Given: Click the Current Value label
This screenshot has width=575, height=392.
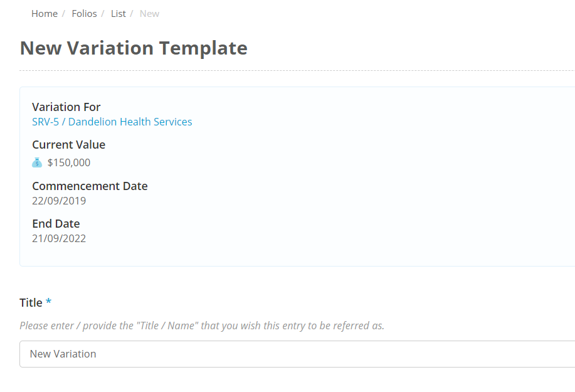Looking at the screenshot, I should 68,144.
